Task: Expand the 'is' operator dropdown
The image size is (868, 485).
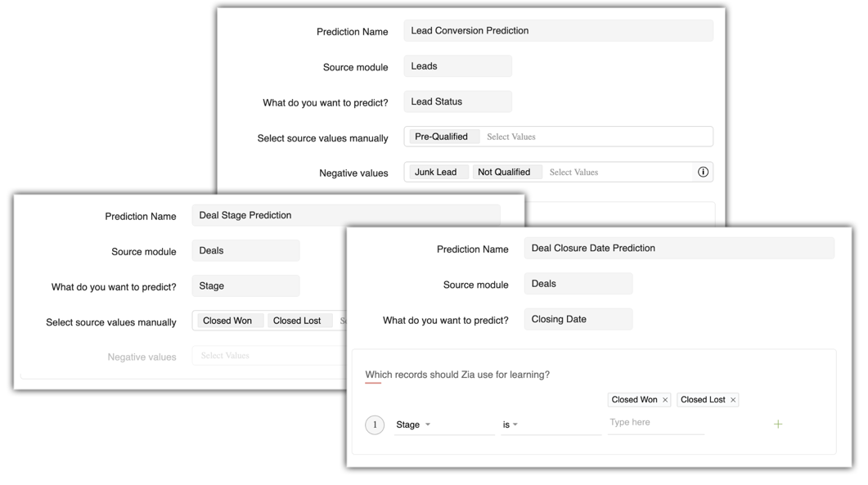Action: [x=510, y=425]
